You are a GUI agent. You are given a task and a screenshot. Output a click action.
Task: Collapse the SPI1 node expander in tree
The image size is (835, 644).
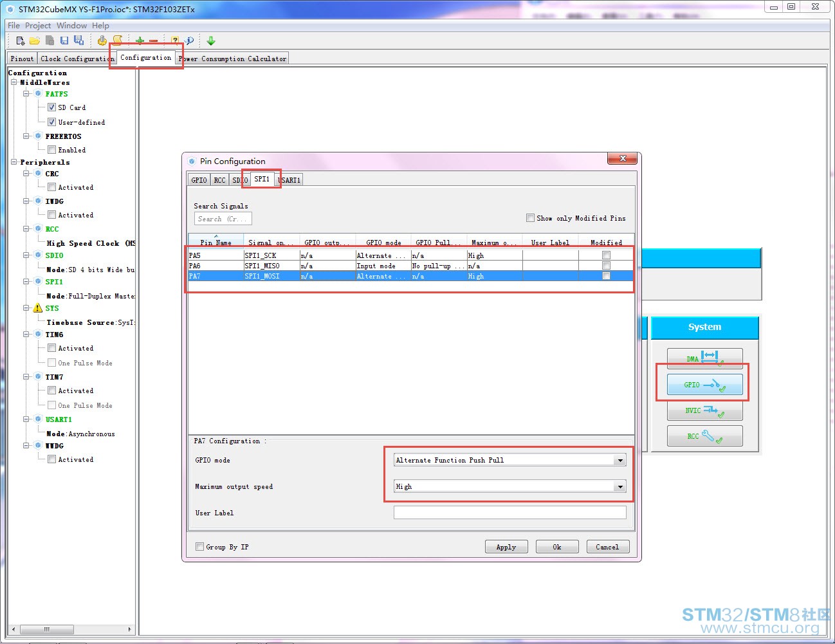(26, 282)
